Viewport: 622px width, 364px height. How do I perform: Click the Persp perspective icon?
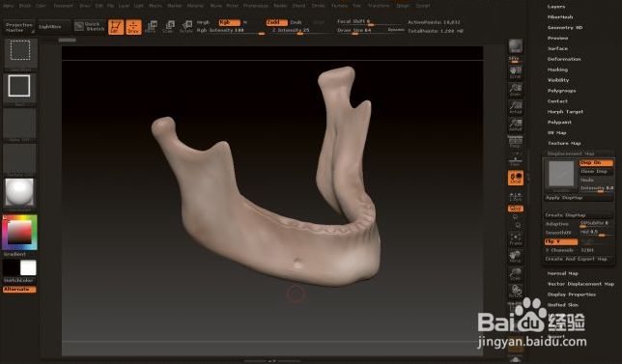515,142
